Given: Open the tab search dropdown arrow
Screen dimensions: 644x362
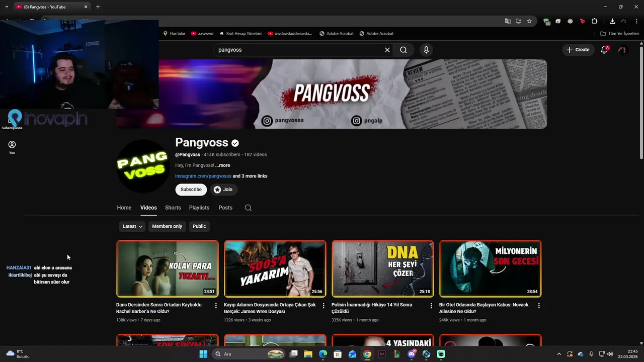Looking at the screenshot, I should pyautogui.click(x=7, y=7).
